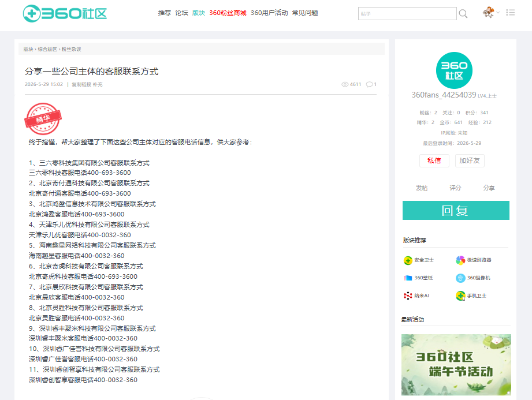
Task: Click the 金币: 641 stat in sidebar
Action: tap(451, 122)
